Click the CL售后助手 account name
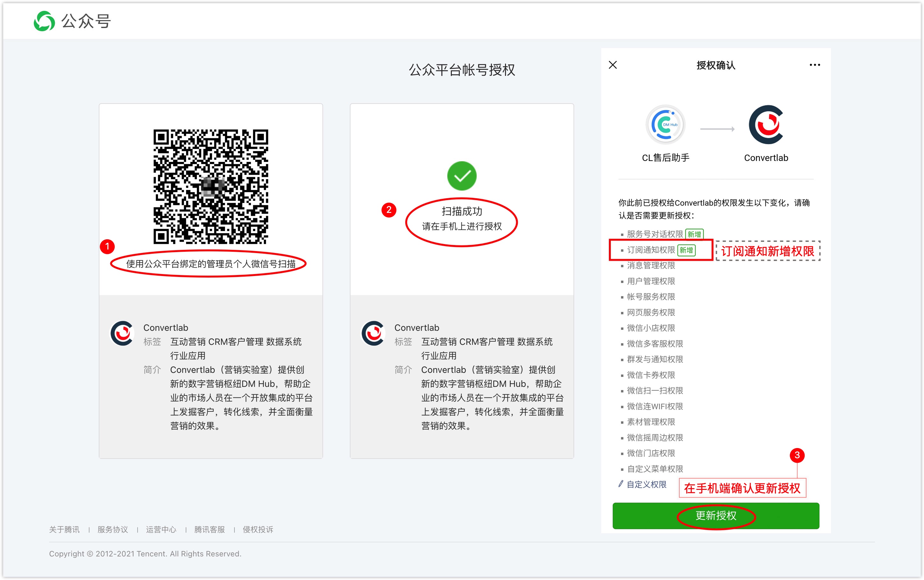Image resolution: width=924 pixels, height=580 pixels. click(x=665, y=158)
